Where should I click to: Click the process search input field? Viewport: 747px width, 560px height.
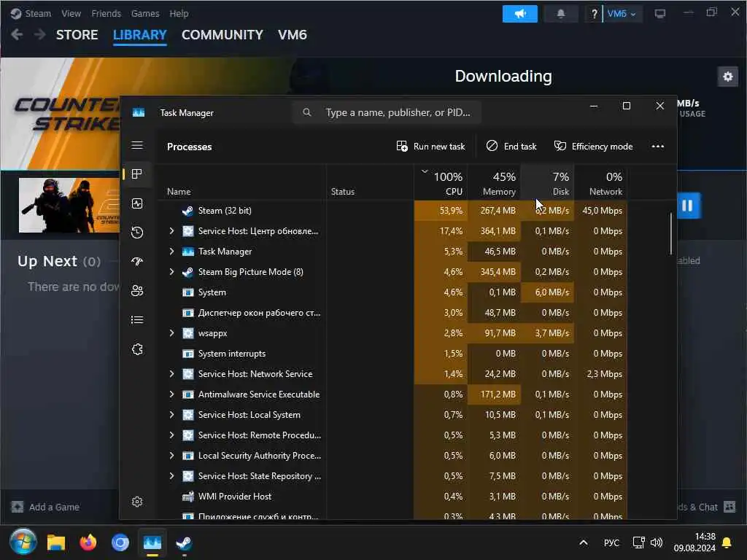pyautogui.click(x=387, y=112)
